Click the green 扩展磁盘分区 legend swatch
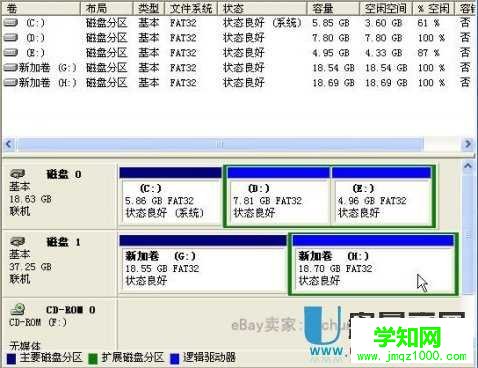Viewport: 478px width, 368px height. click(x=93, y=358)
